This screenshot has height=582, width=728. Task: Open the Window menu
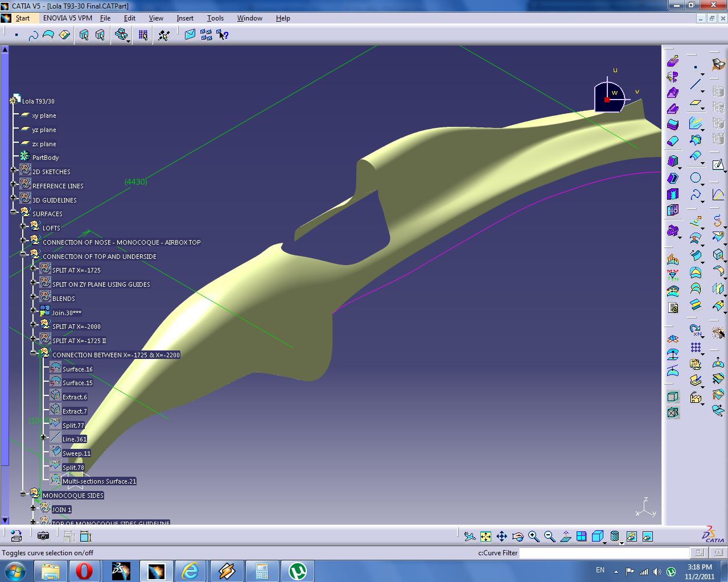[250, 18]
